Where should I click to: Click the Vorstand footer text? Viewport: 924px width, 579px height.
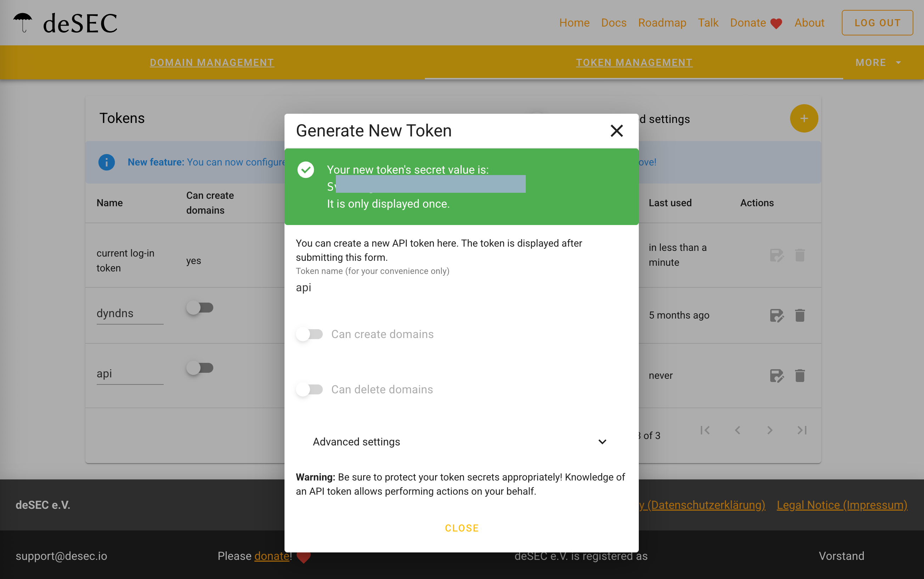(x=841, y=556)
